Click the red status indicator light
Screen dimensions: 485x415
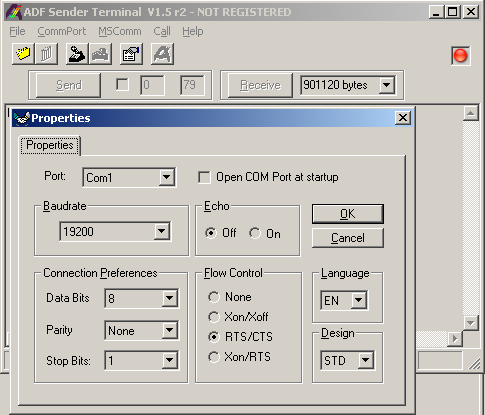tap(461, 56)
